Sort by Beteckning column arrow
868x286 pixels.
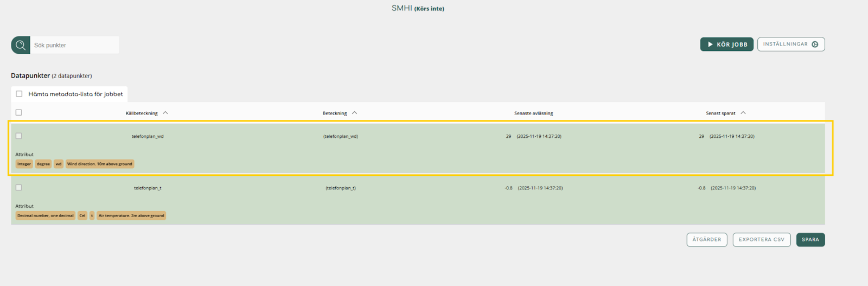click(354, 113)
